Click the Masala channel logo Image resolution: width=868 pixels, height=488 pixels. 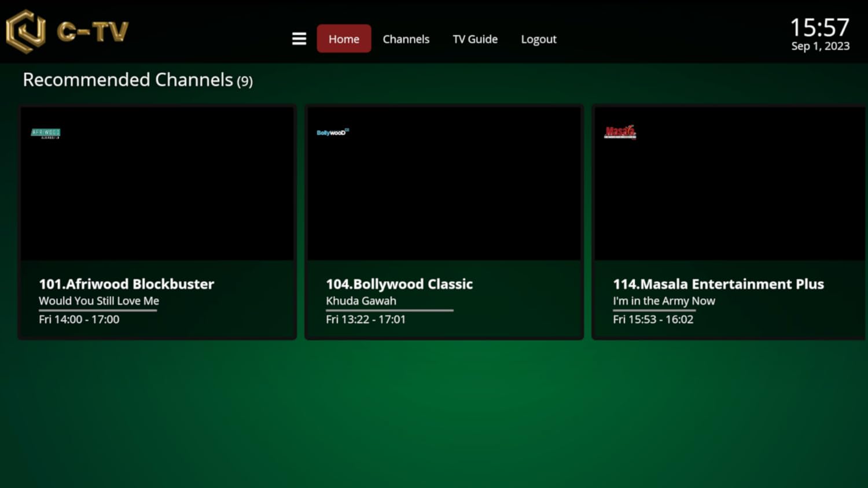click(x=620, y=132)
